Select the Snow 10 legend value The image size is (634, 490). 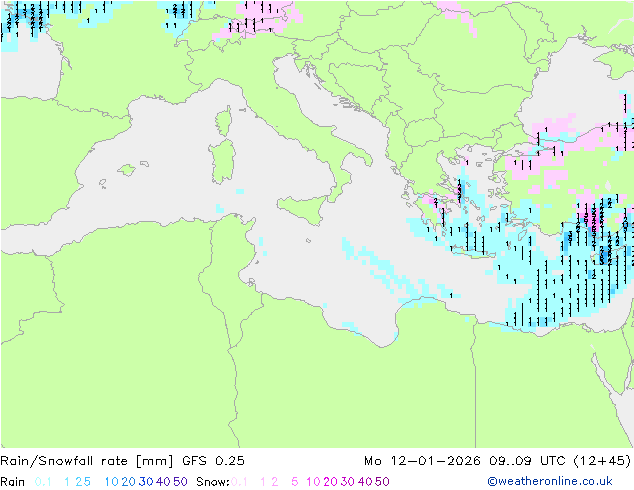(313, 482)
